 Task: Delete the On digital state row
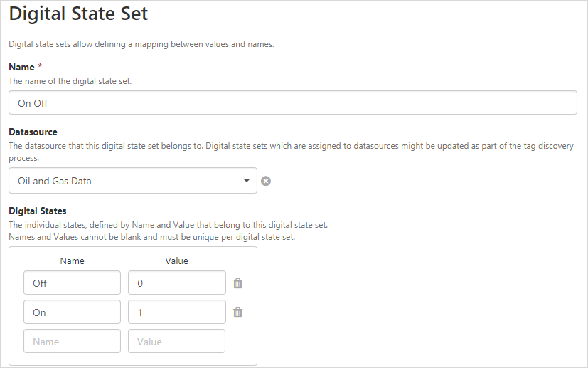pyautogui.click(x=238, y=312)
